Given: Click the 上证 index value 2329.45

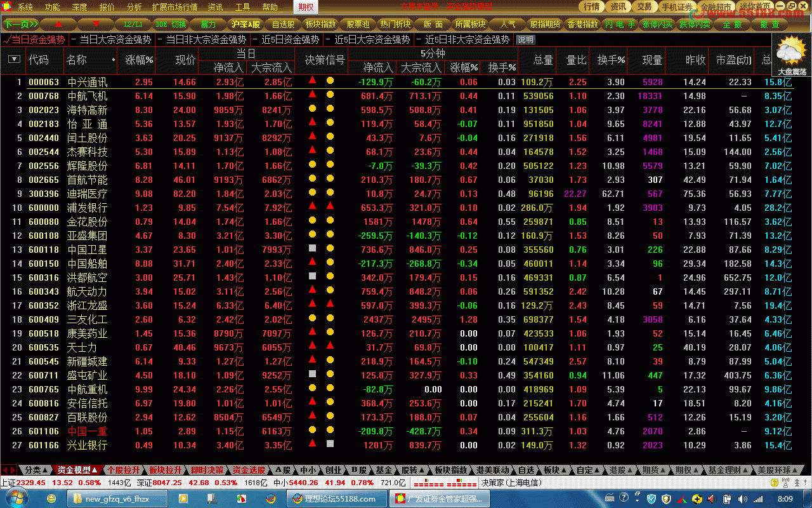Looking at the screenshot, I should pyautogui.click(x=31, y=483).
